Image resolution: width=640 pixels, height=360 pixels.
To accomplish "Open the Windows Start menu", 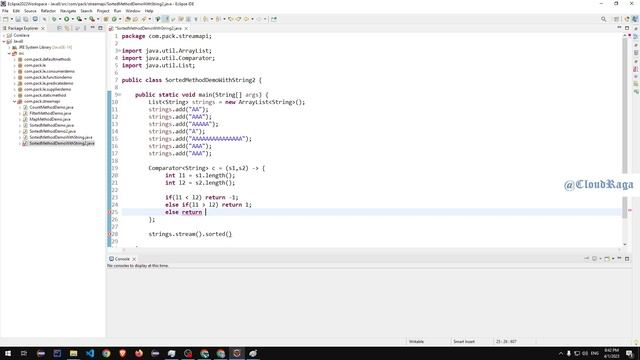I will coord(8,353).
